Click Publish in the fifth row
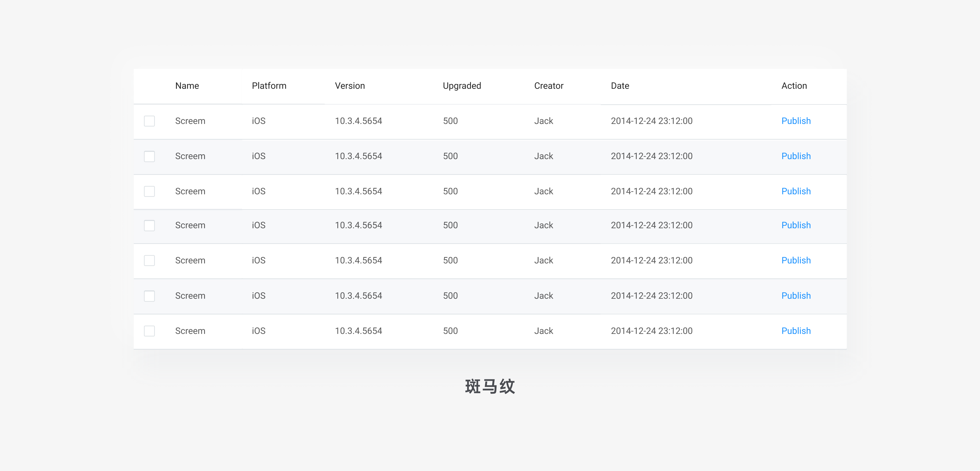Screen dimensions: 980x471 tap(795, 261)
